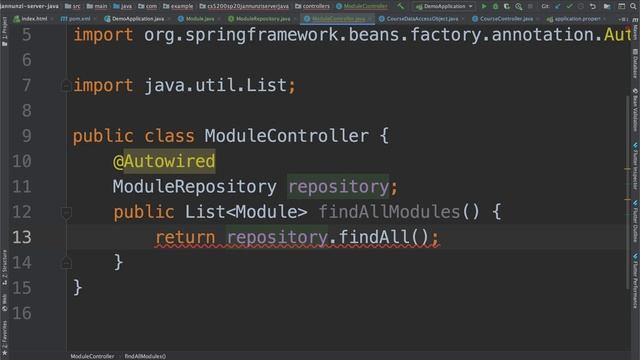
Task: Click the com breadcrumb folder
Action: coord(148,6)
